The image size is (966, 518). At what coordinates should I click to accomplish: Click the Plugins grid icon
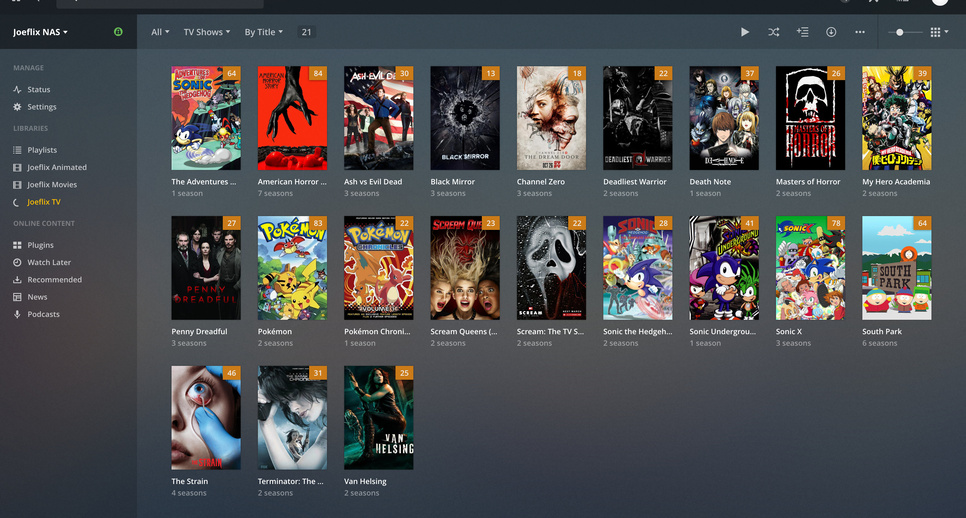point(17,245)
